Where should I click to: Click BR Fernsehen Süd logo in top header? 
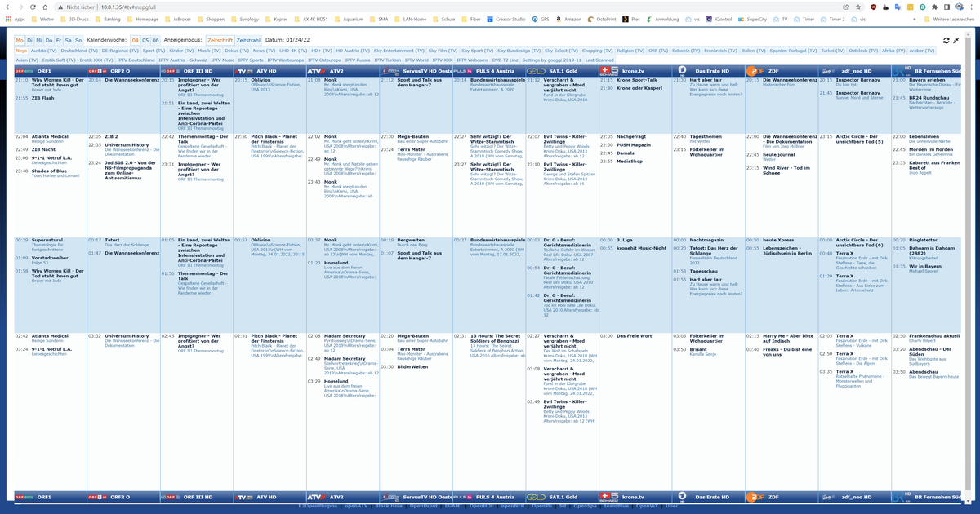(900, 72)
